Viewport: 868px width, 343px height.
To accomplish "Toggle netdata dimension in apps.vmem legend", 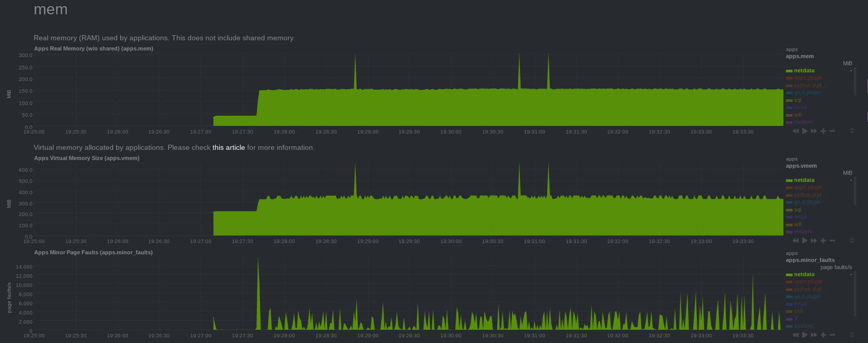I will (x=804, y=180).
